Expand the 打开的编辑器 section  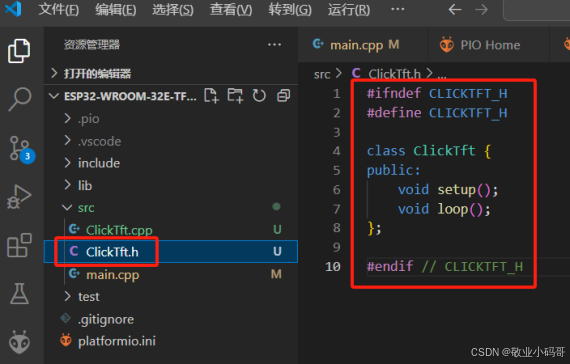pos(171,74)
